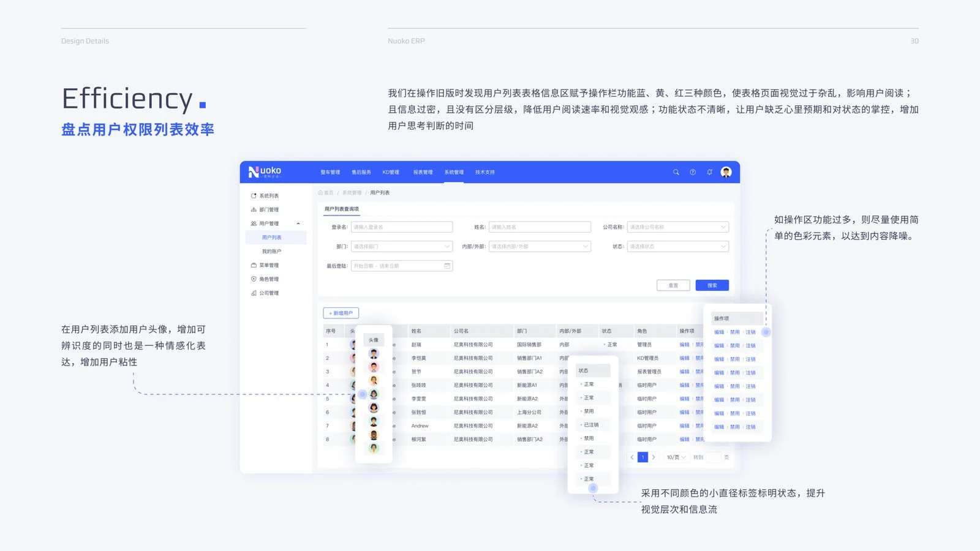
Task: Click 编辑 link in 赵瑞 row
Action: (684, 345)
